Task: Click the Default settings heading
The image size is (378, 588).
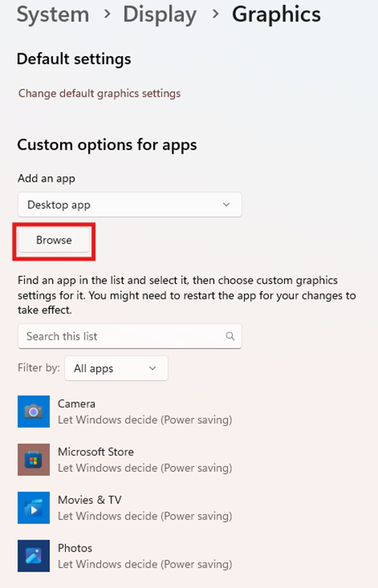Action: pyautogui.click(x=74, y=59)
